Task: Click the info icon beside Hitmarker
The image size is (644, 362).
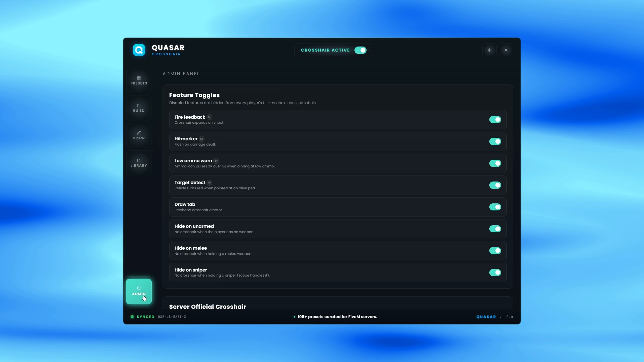Action: point(202,139)
